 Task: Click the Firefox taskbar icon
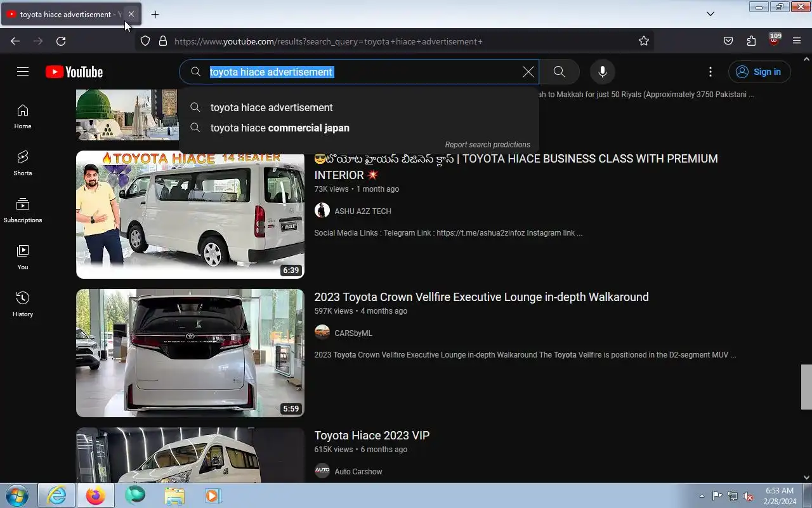point(96,495)
